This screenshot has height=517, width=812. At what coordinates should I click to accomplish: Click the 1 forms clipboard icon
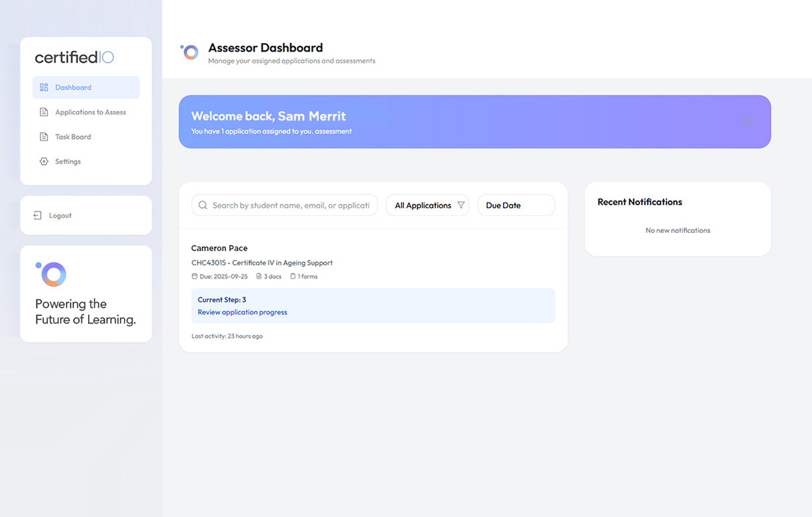[293, 277]
